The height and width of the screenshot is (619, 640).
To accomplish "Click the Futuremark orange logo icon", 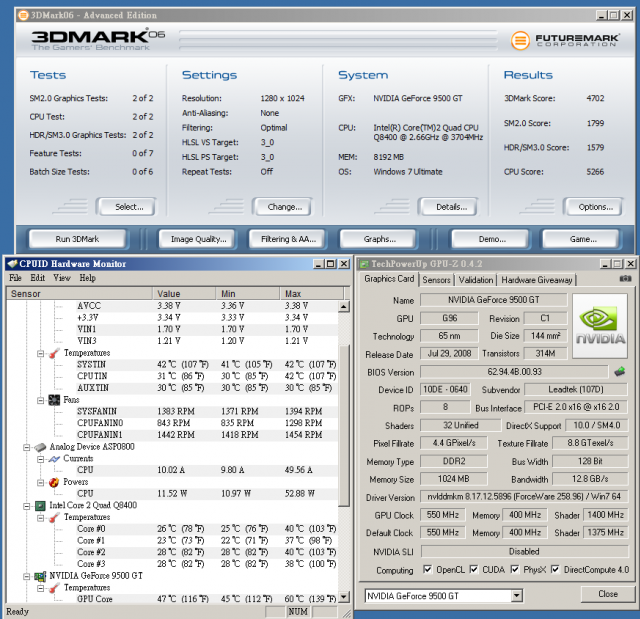I will [520, 40].
